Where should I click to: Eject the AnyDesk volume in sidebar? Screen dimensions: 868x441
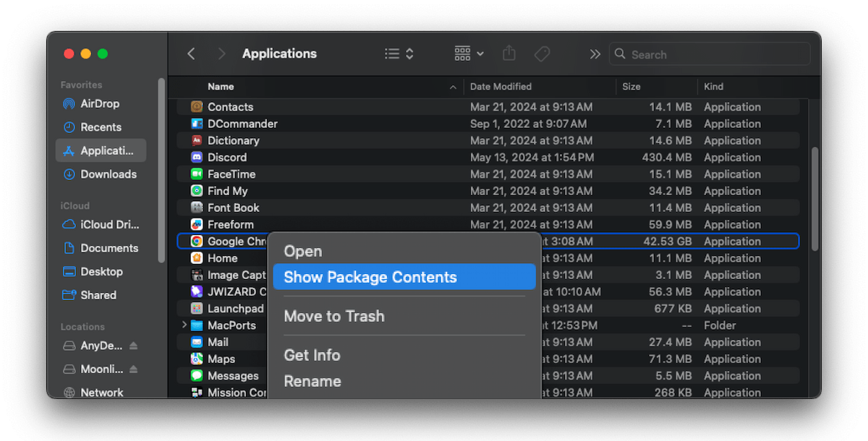pyautogui.click(x=133, y=346)
